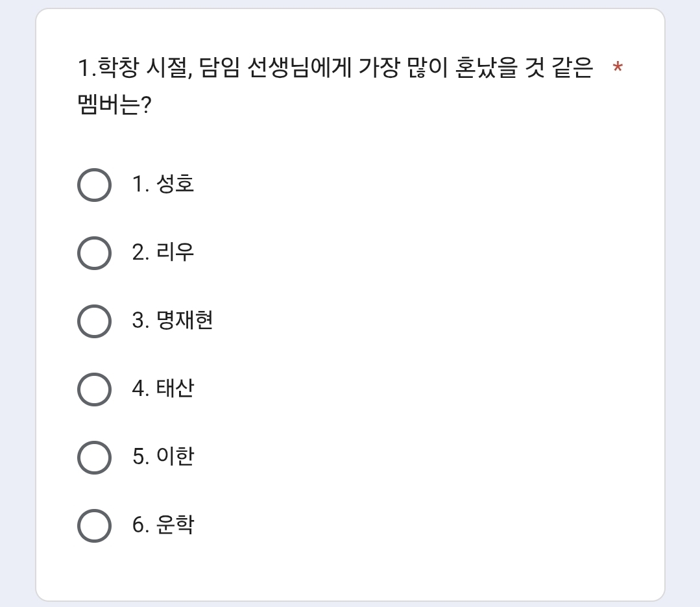Click the "4. 태산" option label text
Image resolution: width=700 pixels, height=607 pixels.
tap(163, 389)
